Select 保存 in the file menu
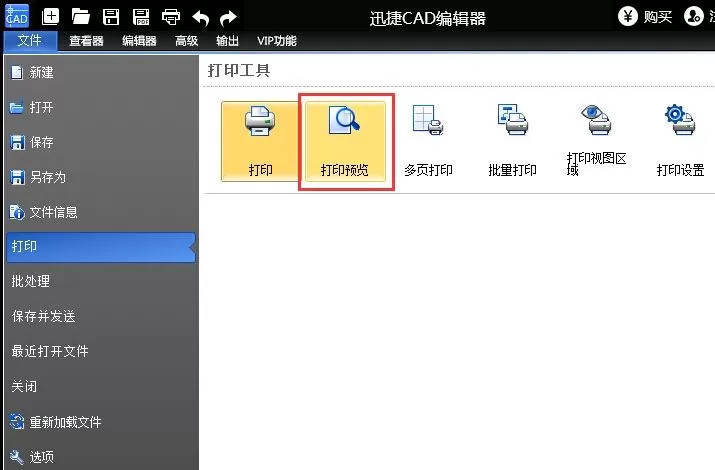 coord(101,142)
